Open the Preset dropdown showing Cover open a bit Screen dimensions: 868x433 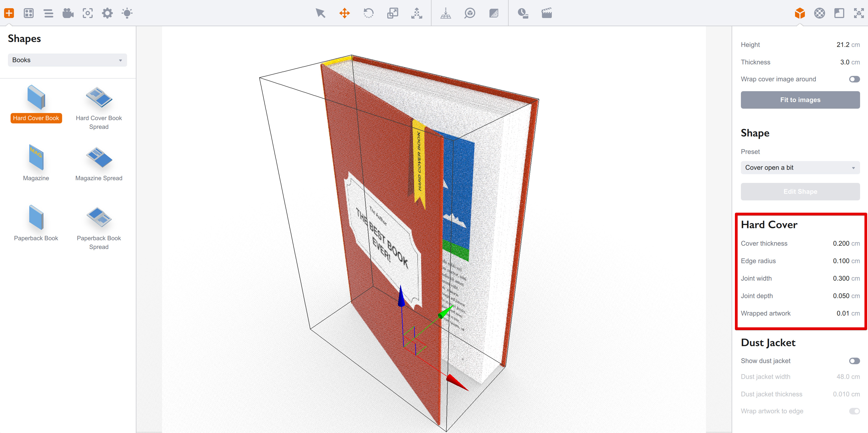click(800, 167)
